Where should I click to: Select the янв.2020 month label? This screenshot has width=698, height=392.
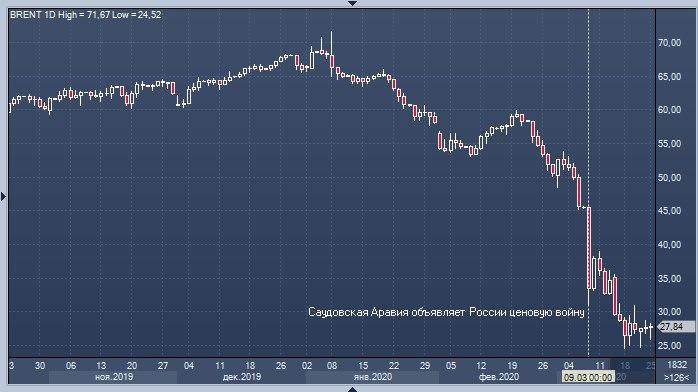coord(373,377)
